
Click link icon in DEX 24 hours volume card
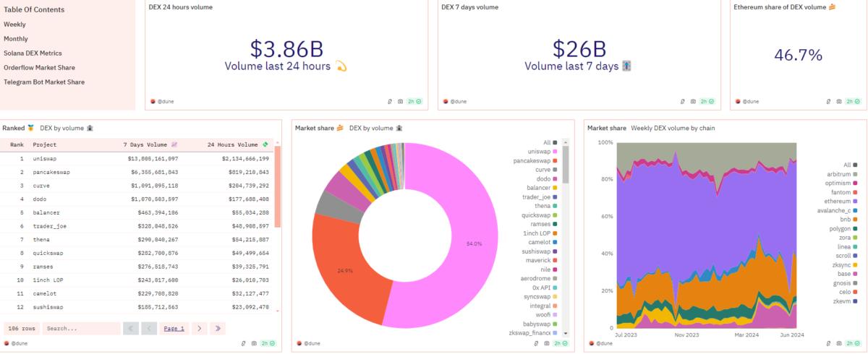[390, 102]
